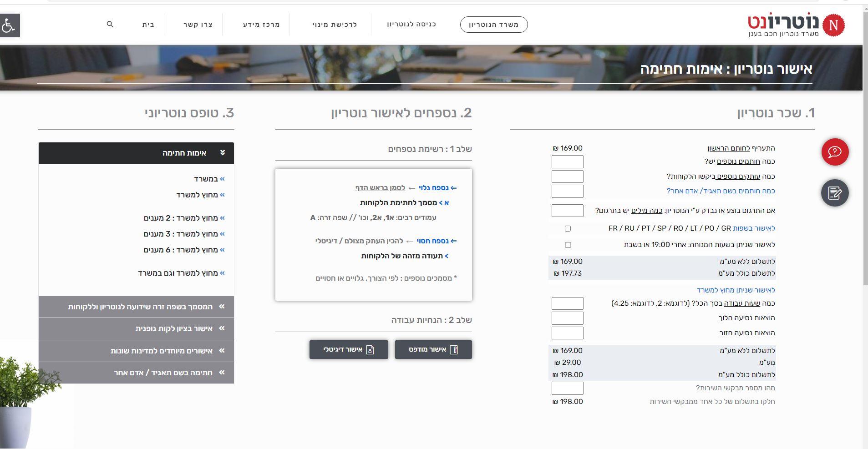Click the digital approval lock-file icon
Image resolution: width=868 pixels, height=449 pixels.
[x=370, y=350]
